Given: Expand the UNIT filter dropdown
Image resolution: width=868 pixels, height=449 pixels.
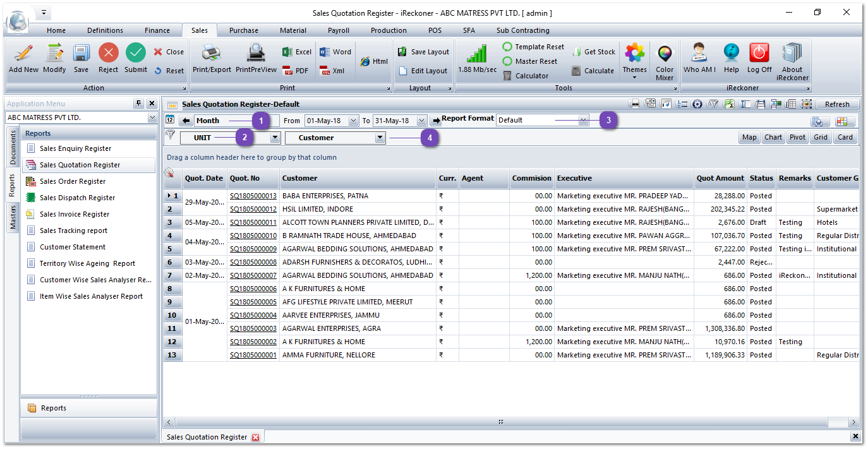Looking at the screenshot, I should pyautogui.click(x=274, y=137).
